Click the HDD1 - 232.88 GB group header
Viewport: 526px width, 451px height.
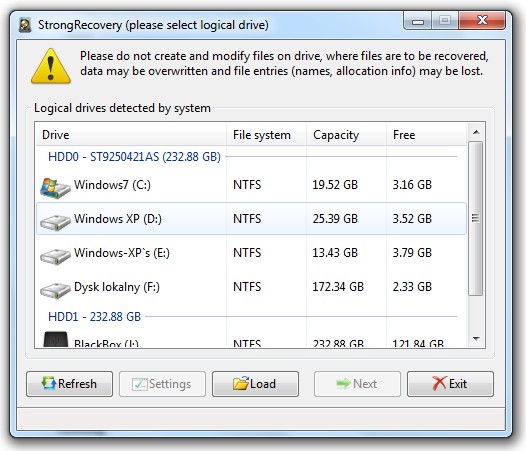click(x=95, y=317)
